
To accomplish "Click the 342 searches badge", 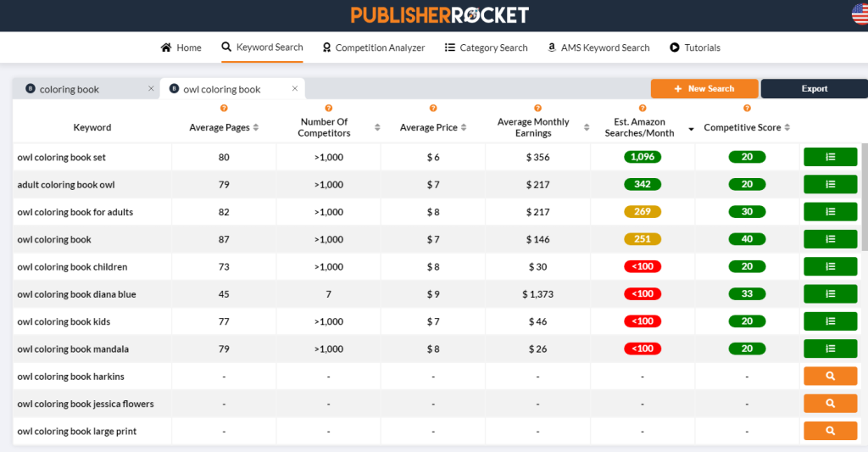I will 643,185.
